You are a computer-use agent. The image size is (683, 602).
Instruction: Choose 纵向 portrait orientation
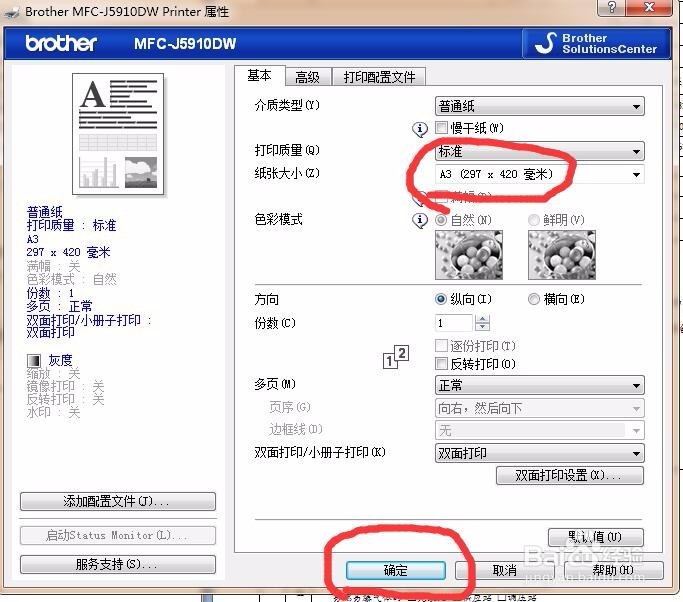(x=441, y=299)
